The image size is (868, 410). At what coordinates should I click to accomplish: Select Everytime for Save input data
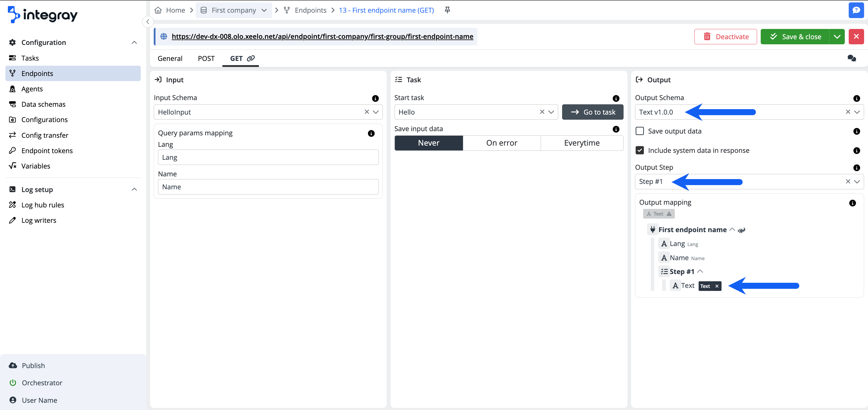pyautogui.click(x=582, y=143)
